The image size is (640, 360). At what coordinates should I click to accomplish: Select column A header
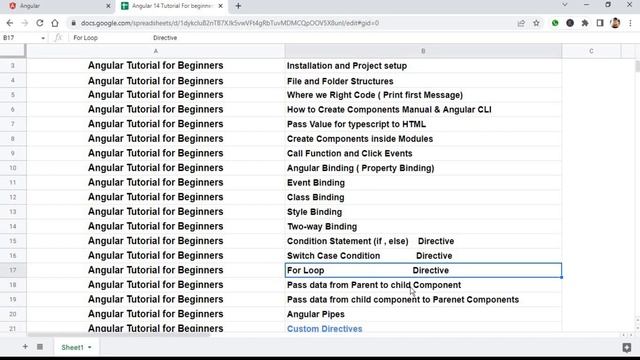156,51
